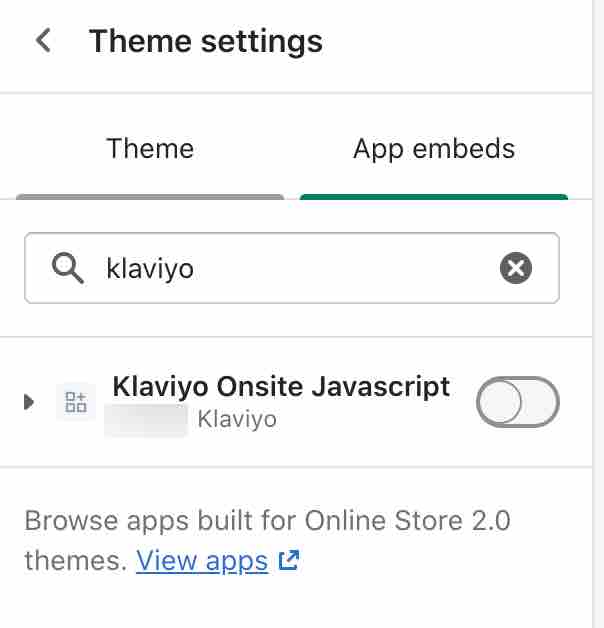The width and height of the screenshot is (604, 628).
Task: Click the Klaviyo developer name subtitle
Action: (x=237, y=419)
